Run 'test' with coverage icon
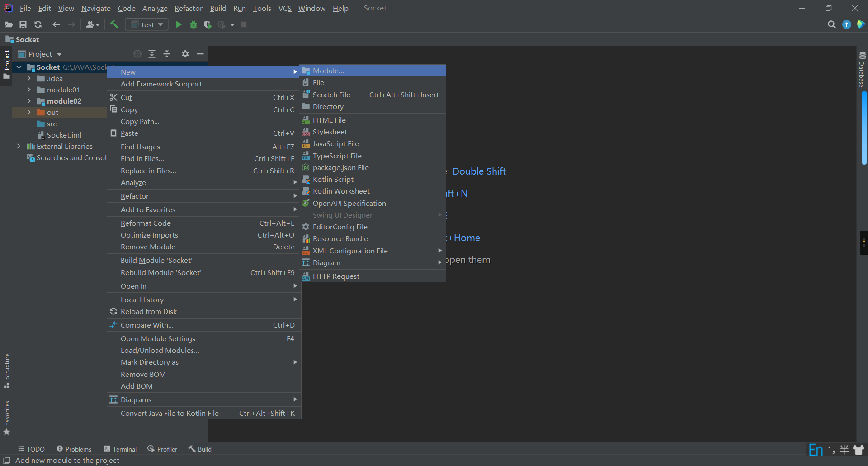The image size is (868, 466). pyautogui.click(x=208, y=24)
